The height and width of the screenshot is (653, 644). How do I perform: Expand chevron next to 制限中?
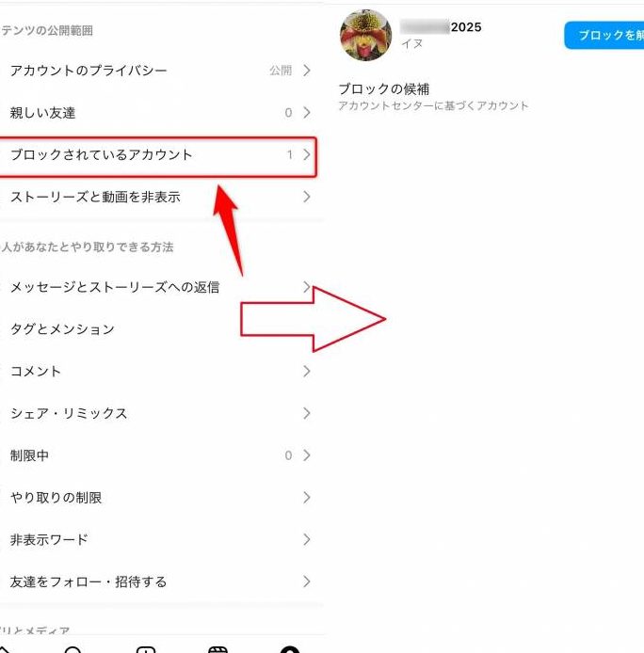click(307, 455)
